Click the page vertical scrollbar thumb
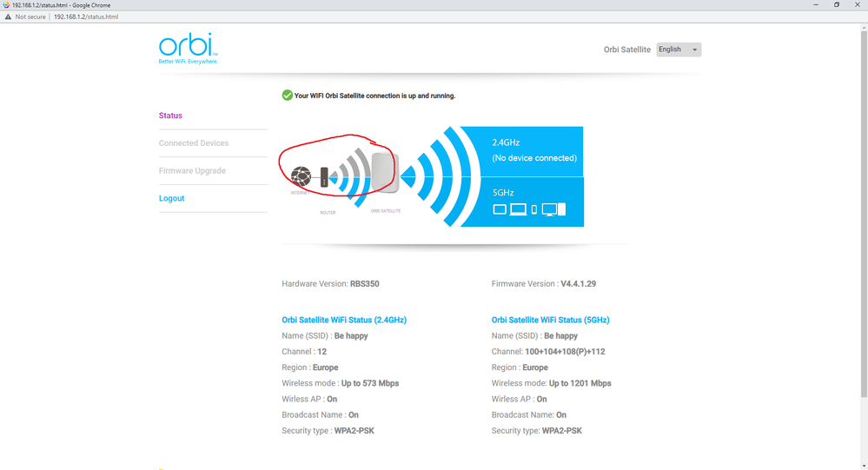 coord(864,213)
